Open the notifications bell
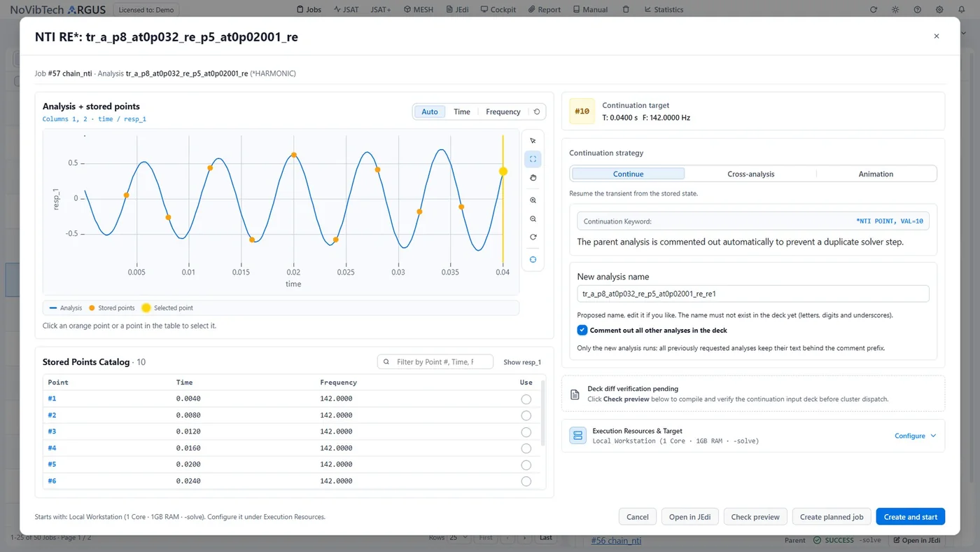Screen dimensions: 980x552 pos(962,10)
